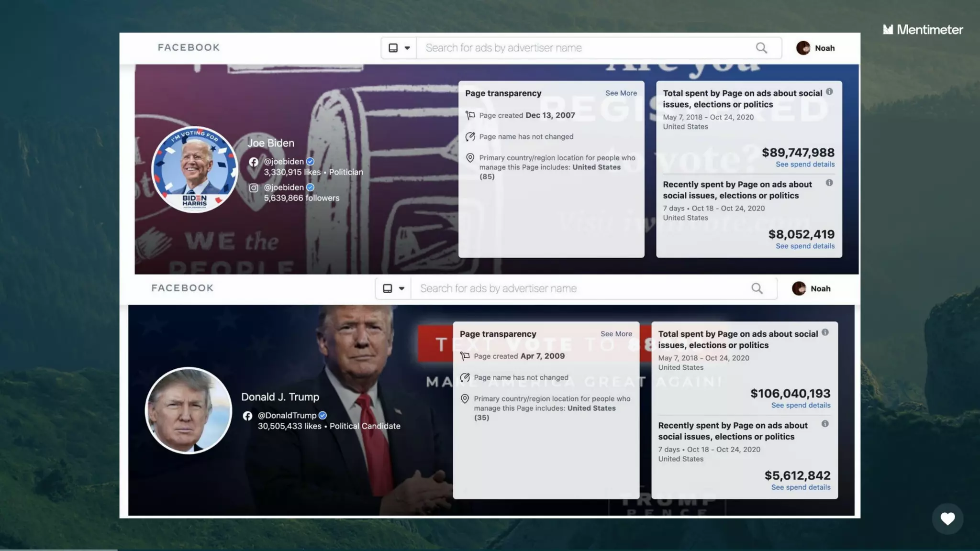Click info icon beside Trump recently spent
This screenshot has width=980, height=551.
coord(825,424)
